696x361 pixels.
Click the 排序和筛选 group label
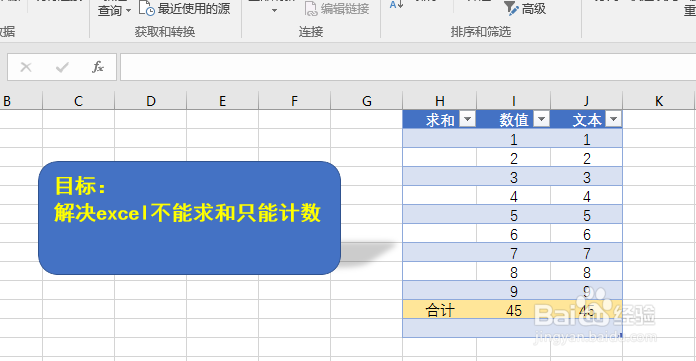point(481,32)
